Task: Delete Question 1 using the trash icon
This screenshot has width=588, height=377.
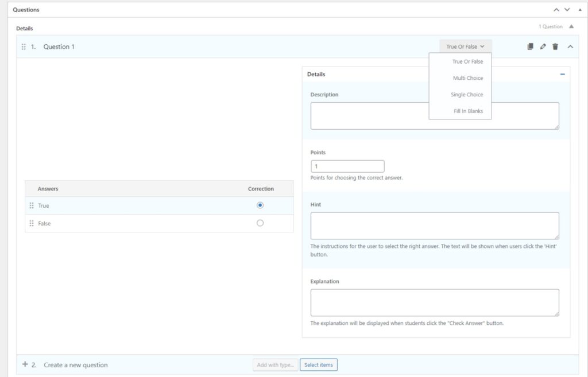Action: coord(555,46)
